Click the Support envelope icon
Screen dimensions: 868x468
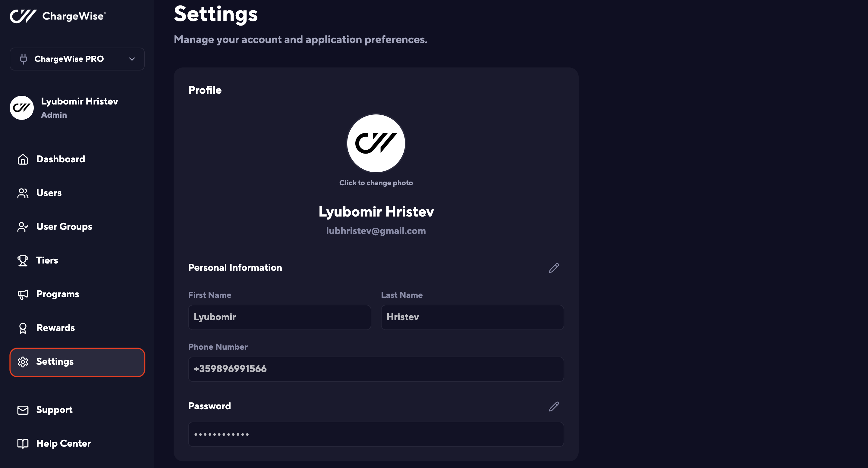coord(23,410)
